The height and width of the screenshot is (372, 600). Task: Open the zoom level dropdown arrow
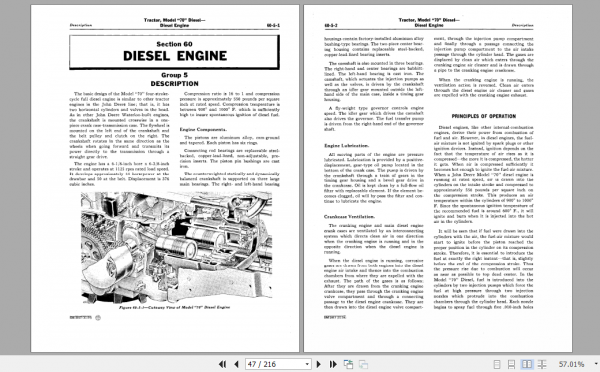(x=596, y=364)
